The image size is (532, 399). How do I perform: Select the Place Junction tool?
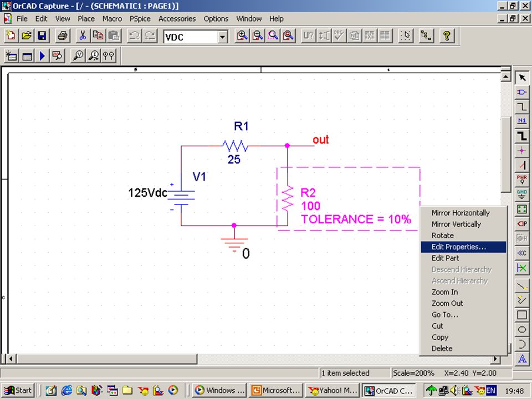[x=522, y=151]
